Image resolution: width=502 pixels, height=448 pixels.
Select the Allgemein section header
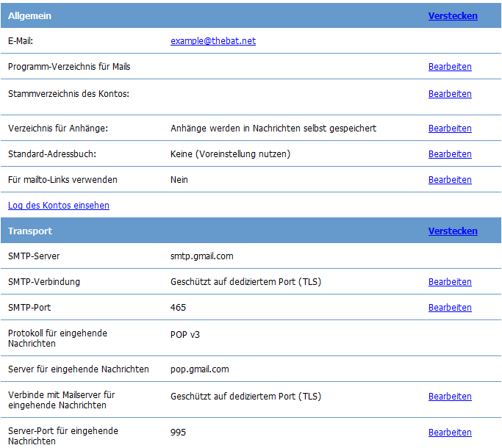coord(29,15)
